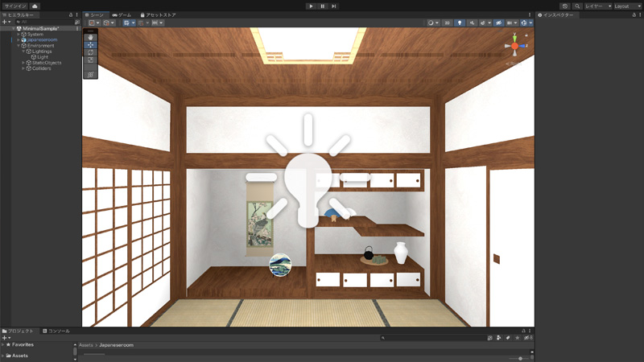Click the green Y axis of orientation gizmo

point(514,38)
